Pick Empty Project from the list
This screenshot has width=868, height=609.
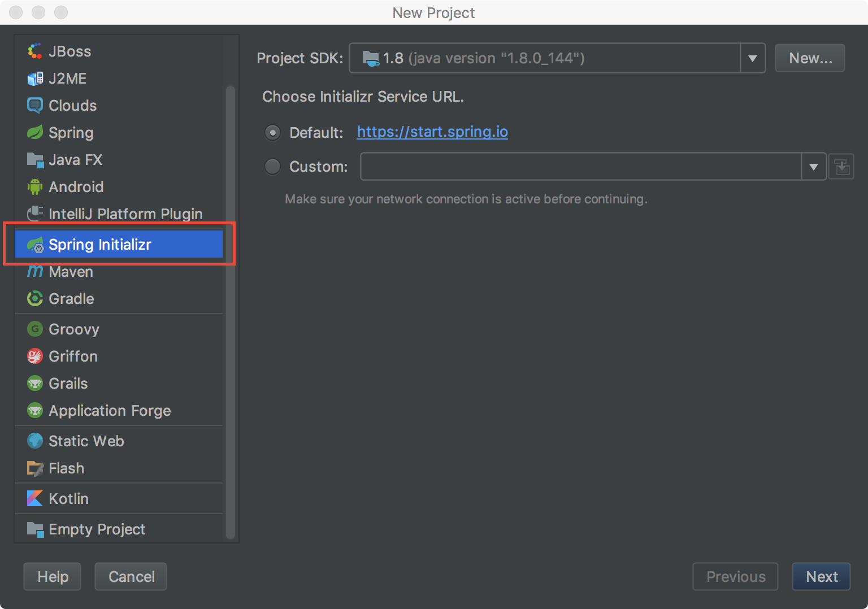(x=119, y=529)
